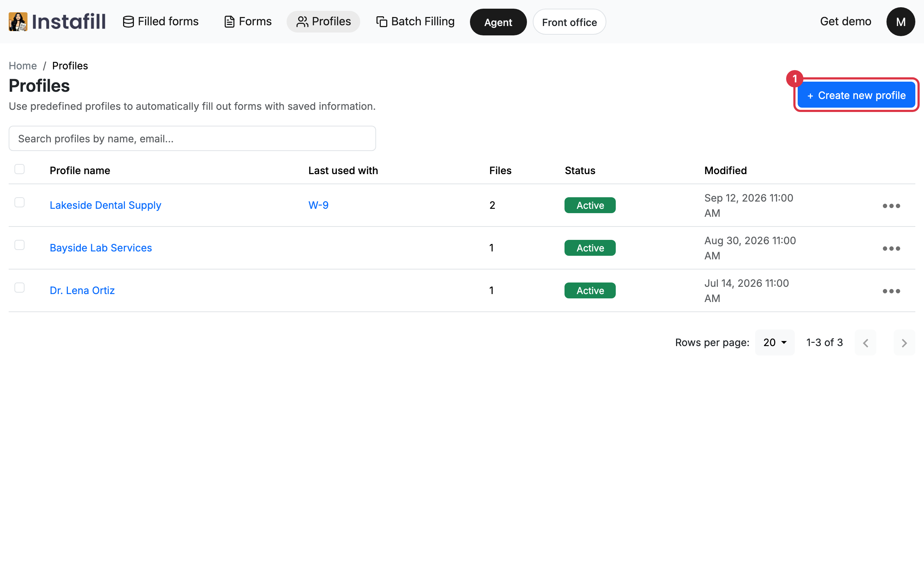
Task: Click the Files column header
Action: coord(500,171)
